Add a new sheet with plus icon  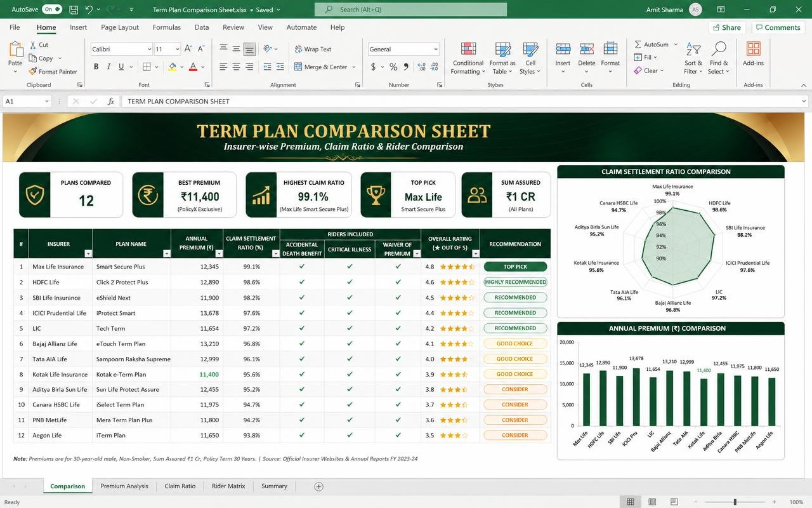[x=318, y=486]
